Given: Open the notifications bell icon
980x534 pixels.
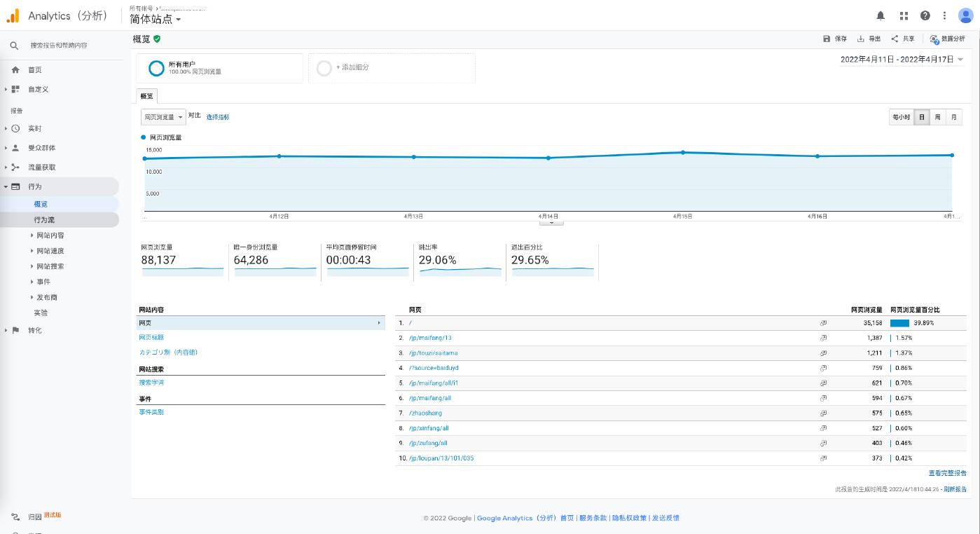Looking at the screenshot, I should (x=881, y=15).
